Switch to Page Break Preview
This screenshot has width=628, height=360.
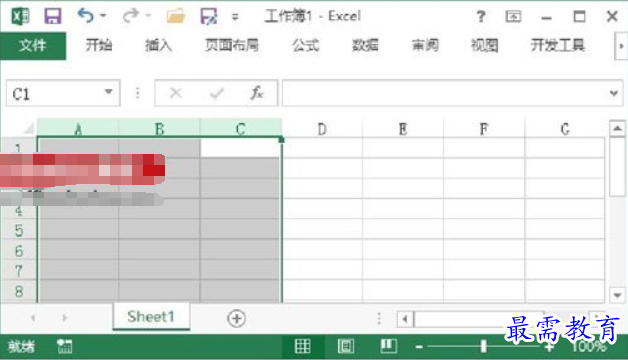coord(388,346)
